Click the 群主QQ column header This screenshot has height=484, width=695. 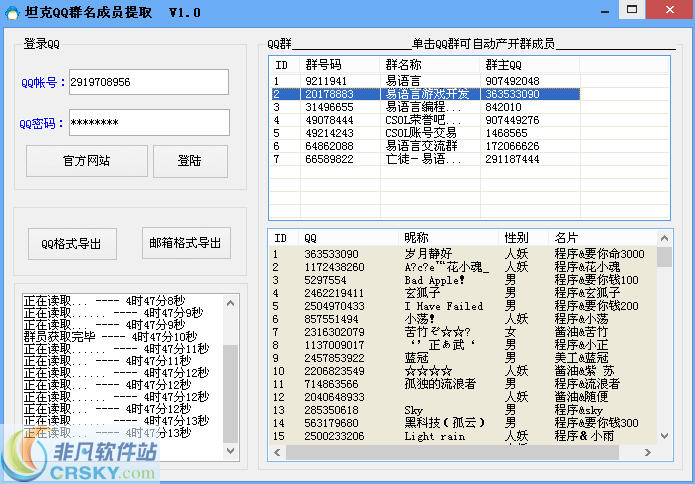[530, 65]
